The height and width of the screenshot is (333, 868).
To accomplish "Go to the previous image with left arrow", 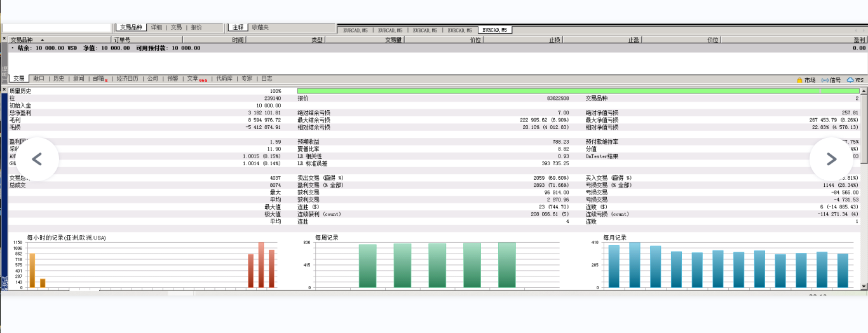I will [36, 159].
